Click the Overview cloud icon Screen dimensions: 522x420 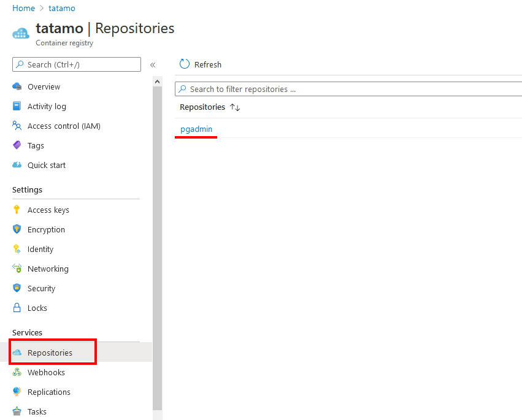[17, 86]
